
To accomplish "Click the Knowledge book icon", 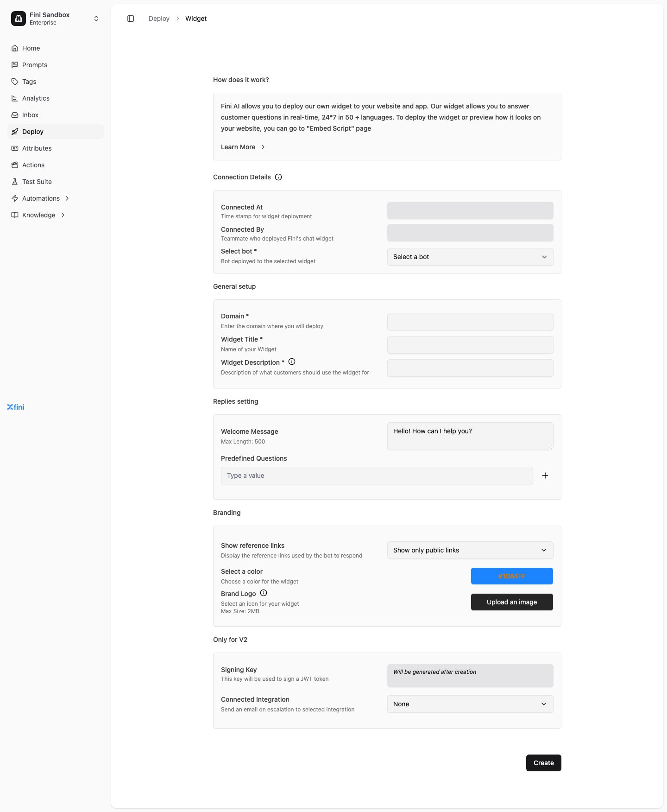I will [15, 215].
